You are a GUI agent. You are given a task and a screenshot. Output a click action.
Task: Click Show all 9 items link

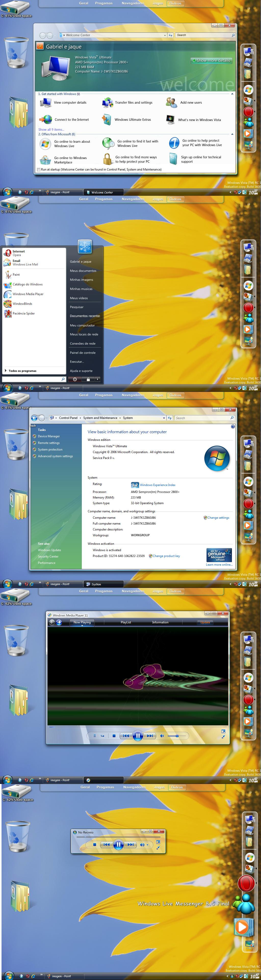pyautogui.click(x=51, y=129)
